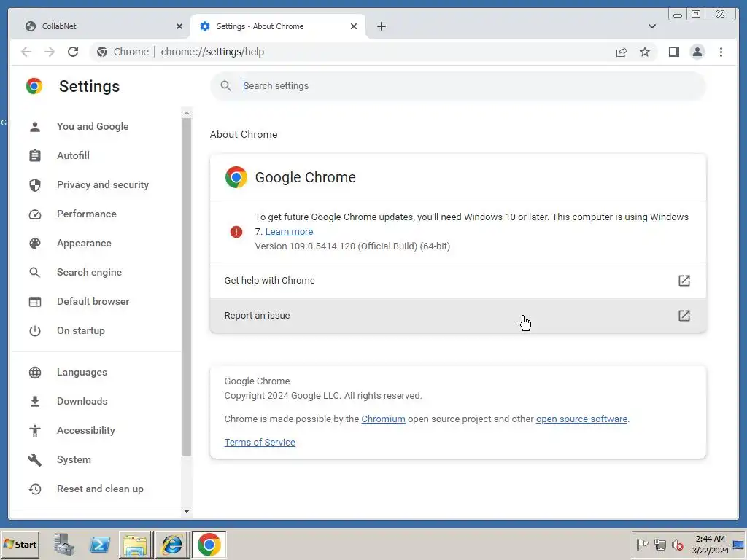Open On startup settings

pos(81,330)
